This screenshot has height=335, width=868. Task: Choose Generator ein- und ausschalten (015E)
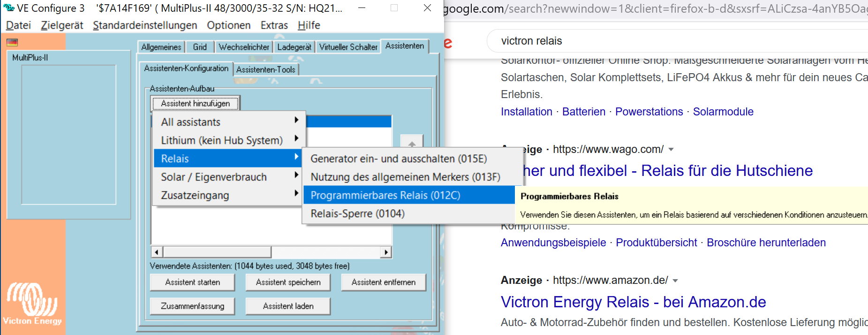pos(409,159)
